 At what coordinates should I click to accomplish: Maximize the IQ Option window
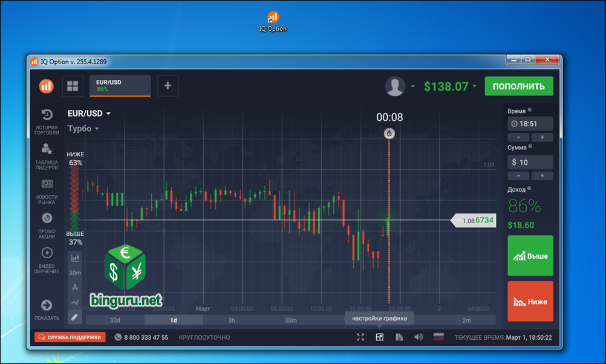click(x=527, y=59)
